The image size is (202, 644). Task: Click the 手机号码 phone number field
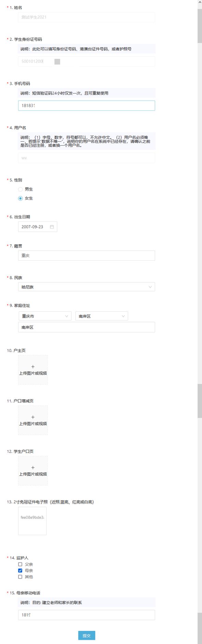[x=86, y=106]
